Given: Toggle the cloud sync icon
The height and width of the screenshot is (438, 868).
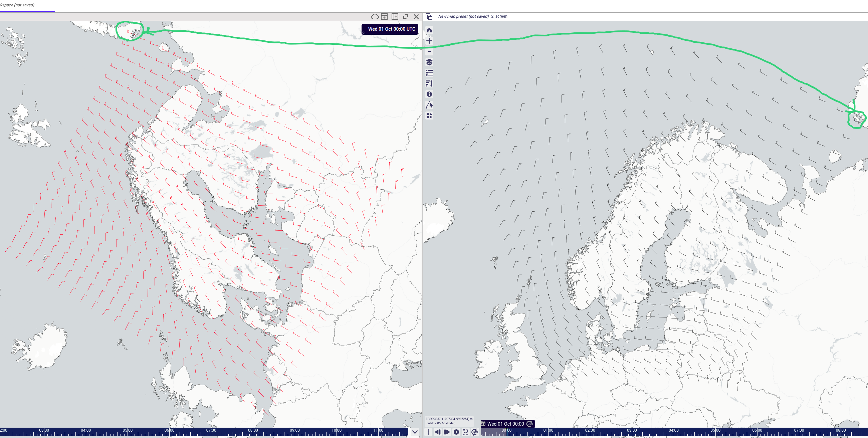Looking at the screenshot, I should click(374, 16).
